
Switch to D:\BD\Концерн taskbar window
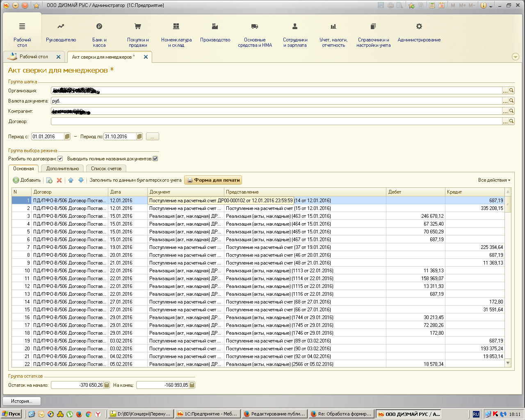point(141,414)
